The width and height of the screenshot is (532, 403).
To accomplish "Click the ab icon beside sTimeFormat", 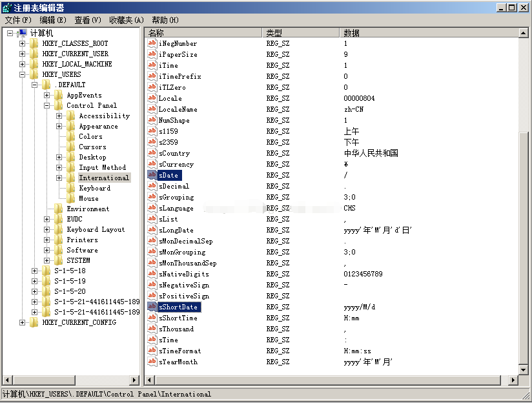I will pyautogui.click(x=152, y=351).
